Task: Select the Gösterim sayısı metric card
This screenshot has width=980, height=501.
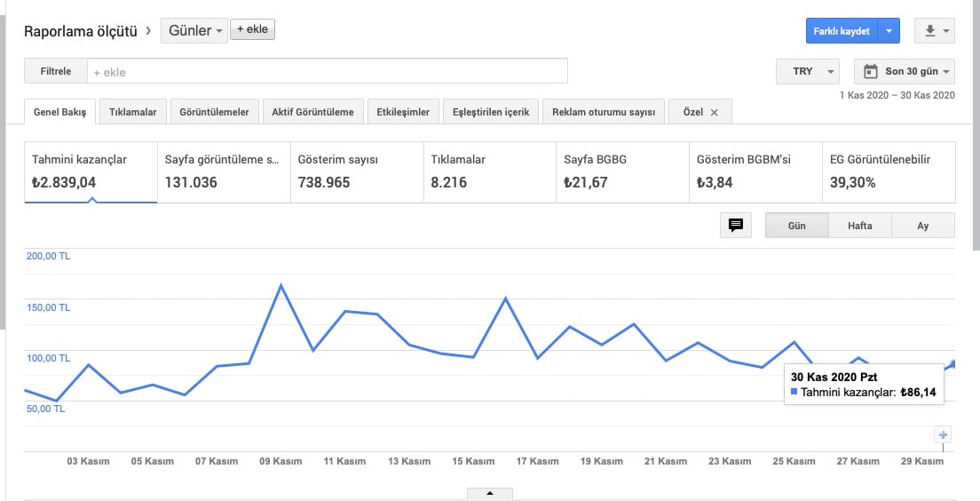Action: [x=357, y=172]
